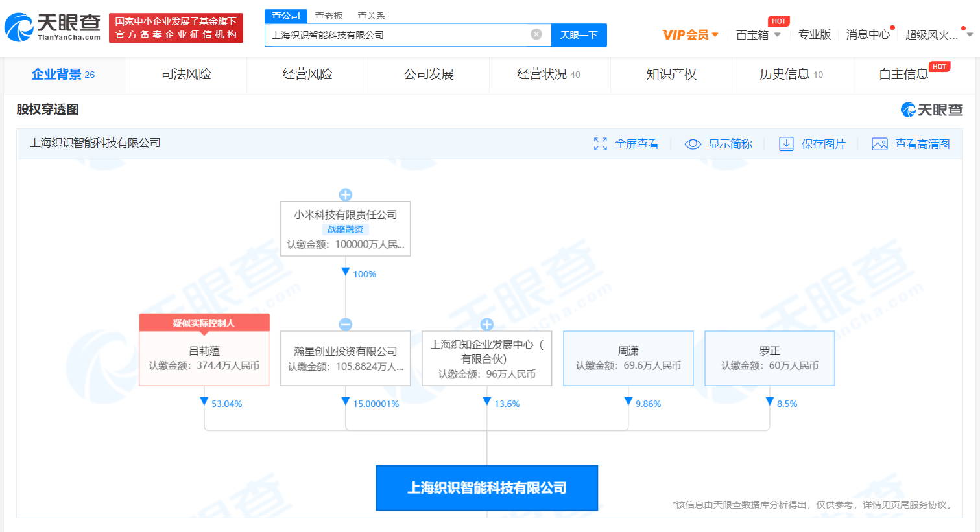The width and height of the screenshot is (980, 532).
Task: Click the TianYanCha logo
Action: [x=53, y=27]
